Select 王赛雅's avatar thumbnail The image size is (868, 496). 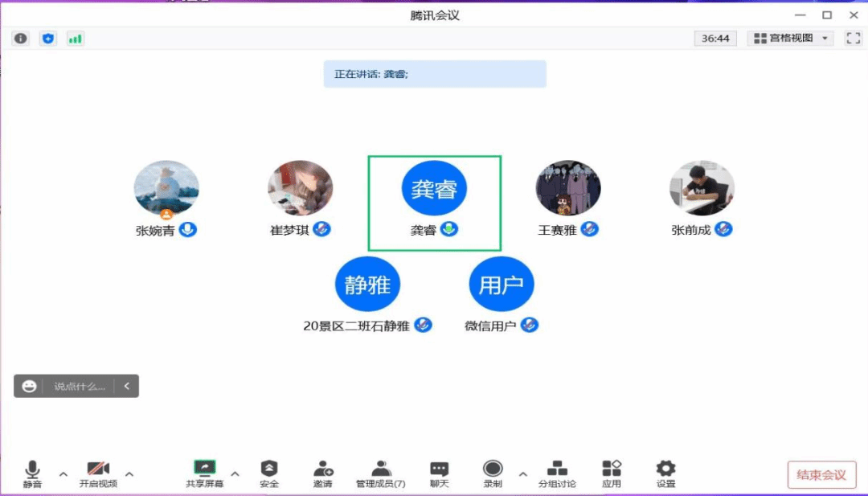pyautogui.click(x=568, y=188)
